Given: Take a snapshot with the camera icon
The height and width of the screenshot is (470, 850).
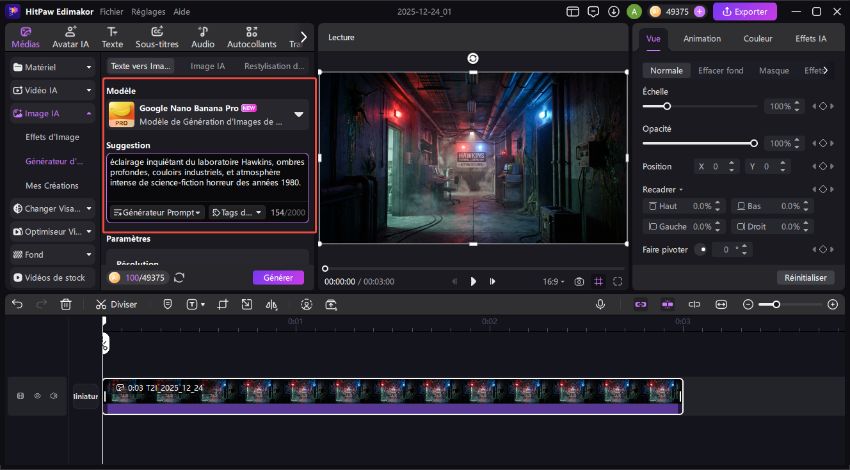Looking at the screenshot, I should click(579, 282).
